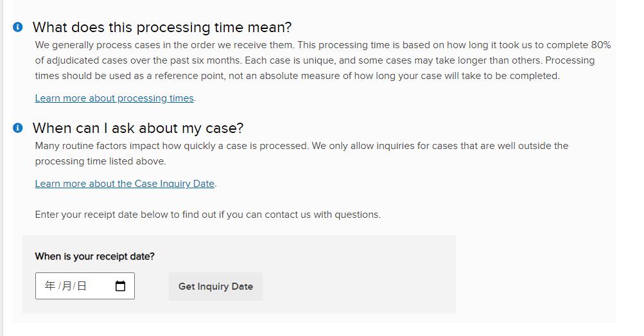Click the '80%' figure in the paragraph
Screen dimensions: 644x336
(600, 45)
